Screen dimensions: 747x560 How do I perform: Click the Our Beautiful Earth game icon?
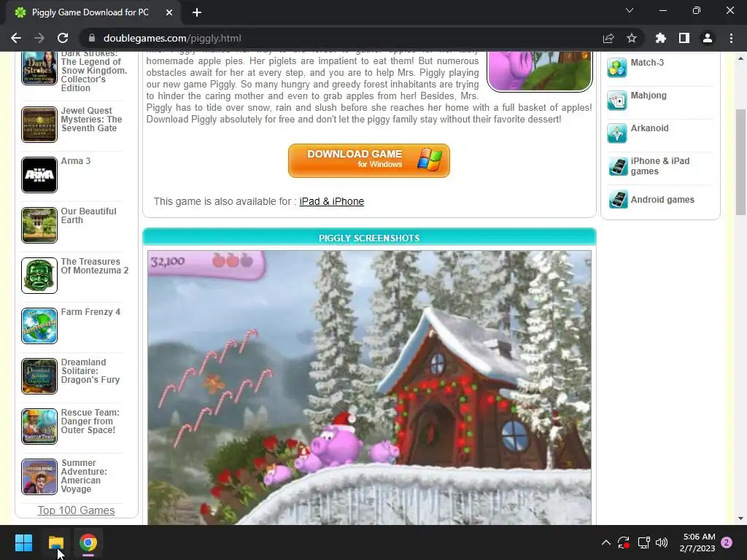point(39,225)
